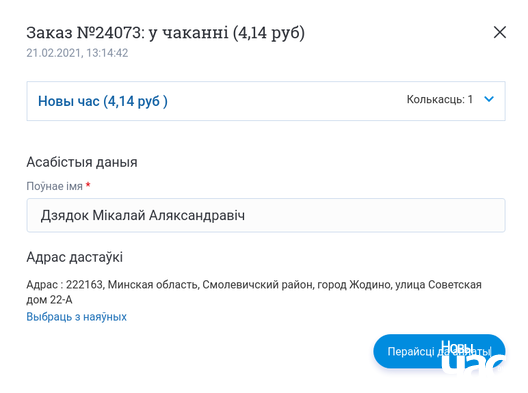Select the Асабістыя даныя section heading
528x393 pixels.
point(82,162)
